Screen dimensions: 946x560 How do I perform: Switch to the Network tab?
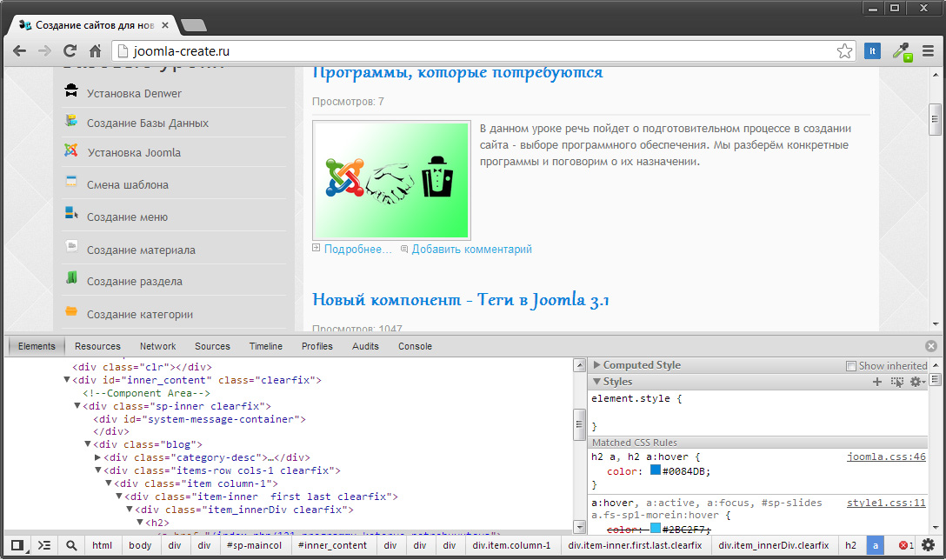coord(157,346)
